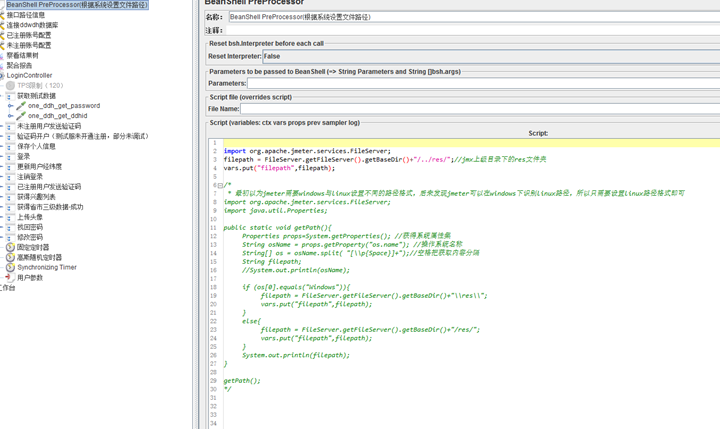
Task: Click controller icon beside 未注册用户发送验证码
Action: [x=11, y=126]
